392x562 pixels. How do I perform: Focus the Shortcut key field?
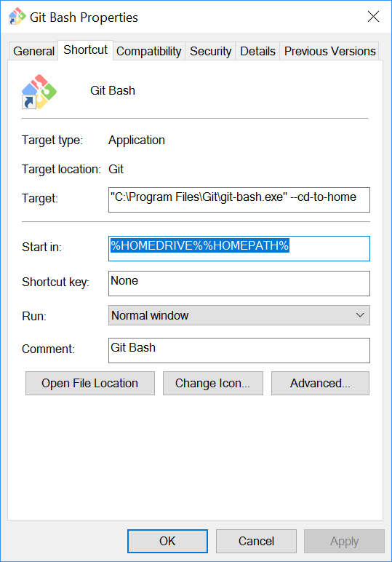point(239,283)
